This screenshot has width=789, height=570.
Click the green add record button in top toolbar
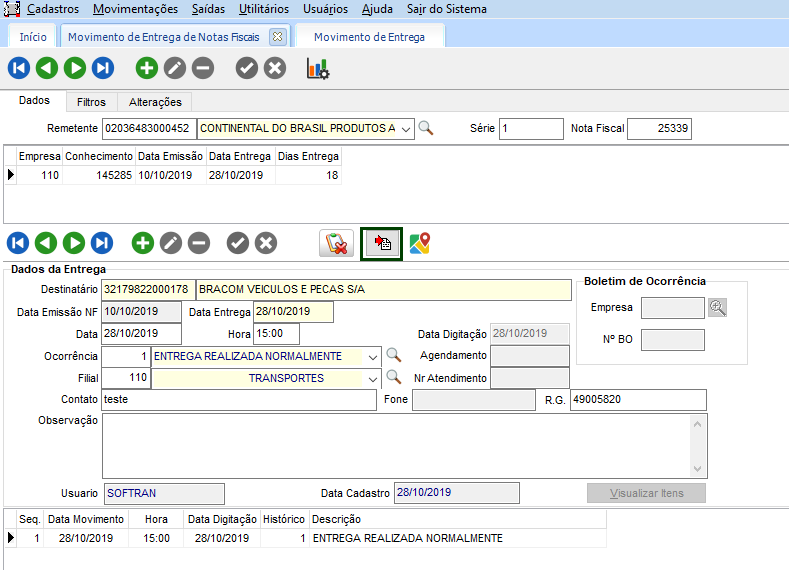(x=147, y=69)
